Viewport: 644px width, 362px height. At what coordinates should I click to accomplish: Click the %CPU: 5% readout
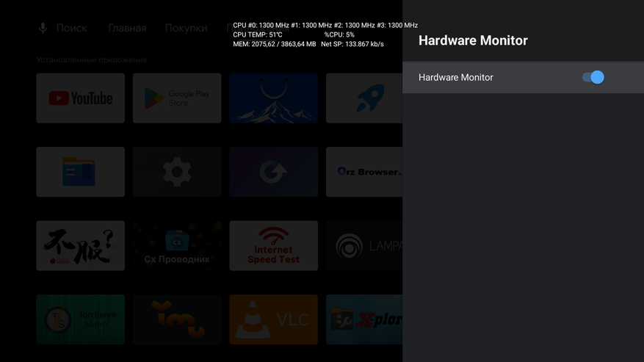point(339,35)
